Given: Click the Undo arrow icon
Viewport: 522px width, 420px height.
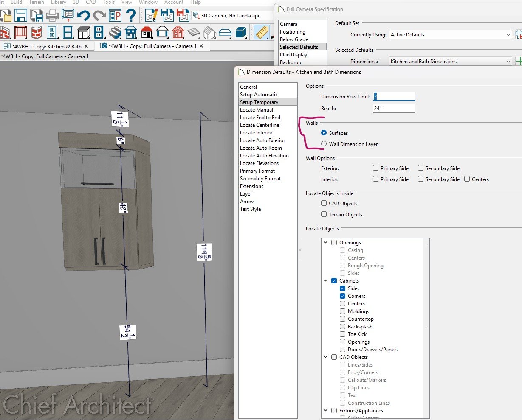Looking at the screenshot, I should [84, 16].
